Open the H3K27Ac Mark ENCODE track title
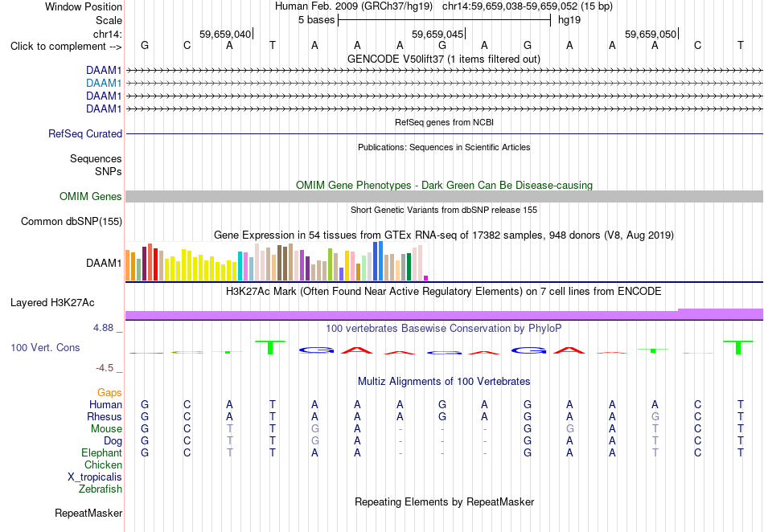764x532 pixels. pyautogui.click(x=444, y=292)
